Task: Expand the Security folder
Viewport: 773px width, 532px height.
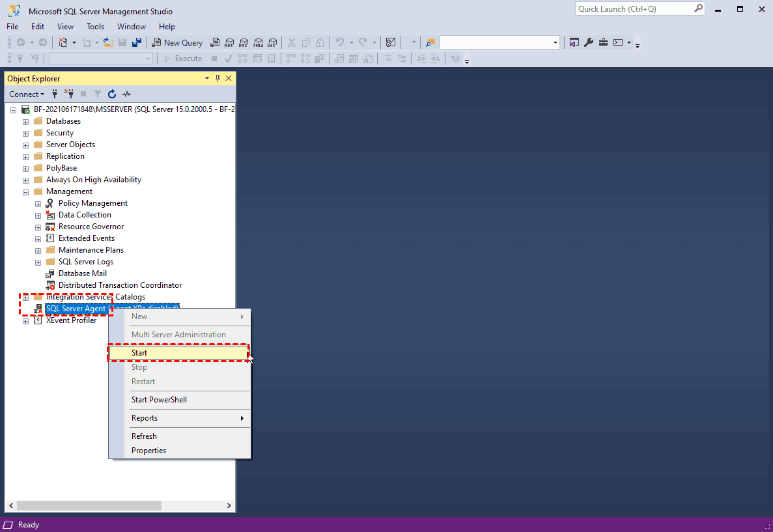Action: 25,133
